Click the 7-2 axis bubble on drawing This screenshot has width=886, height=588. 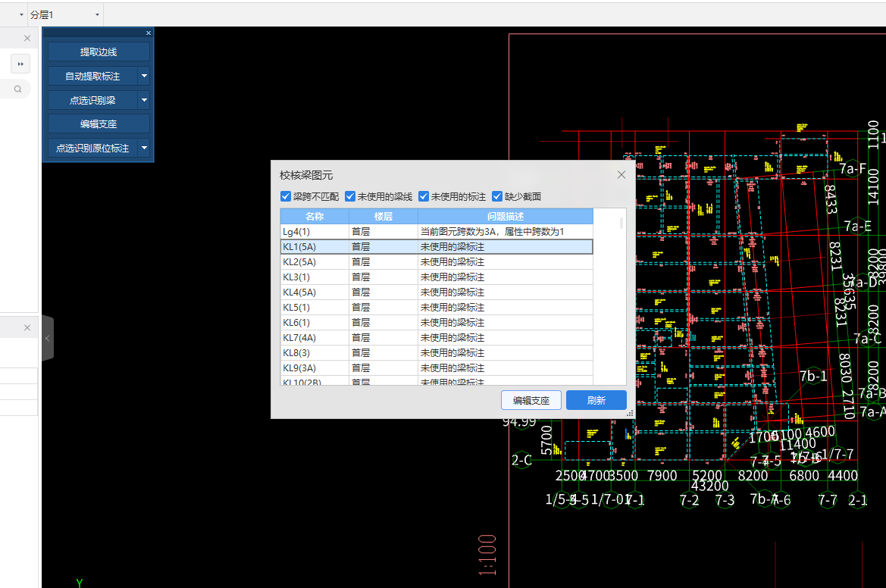689,500
